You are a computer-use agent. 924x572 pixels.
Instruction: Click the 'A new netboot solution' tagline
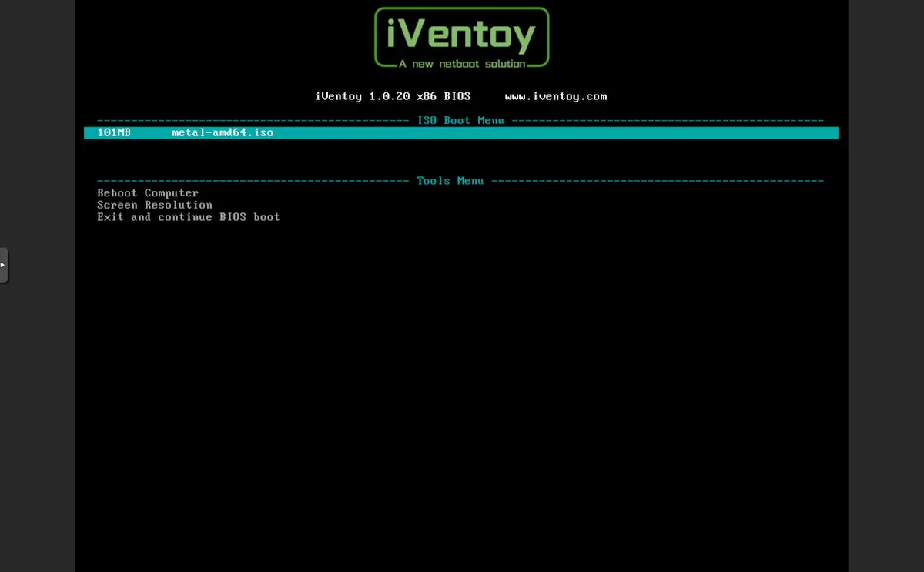click(x=461, y=64)
